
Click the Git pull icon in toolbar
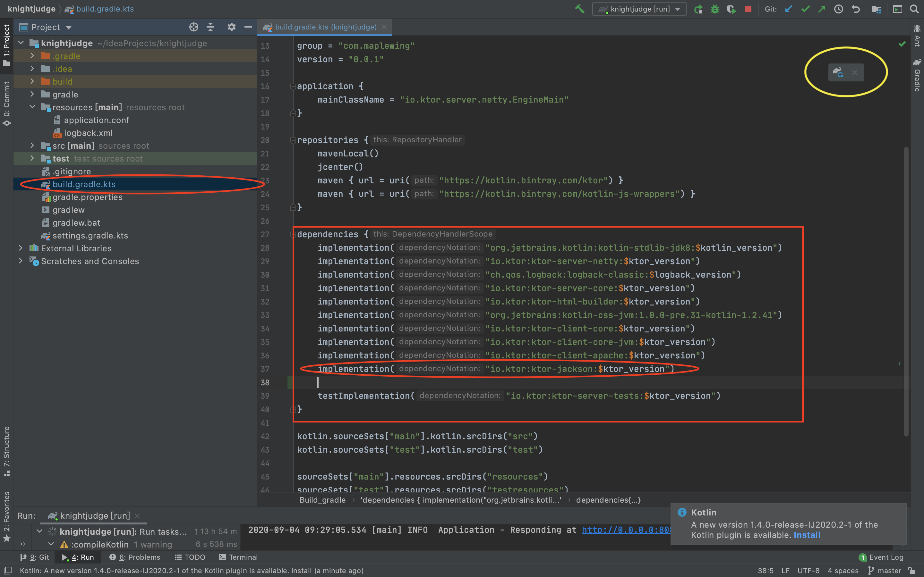(791, 9)
